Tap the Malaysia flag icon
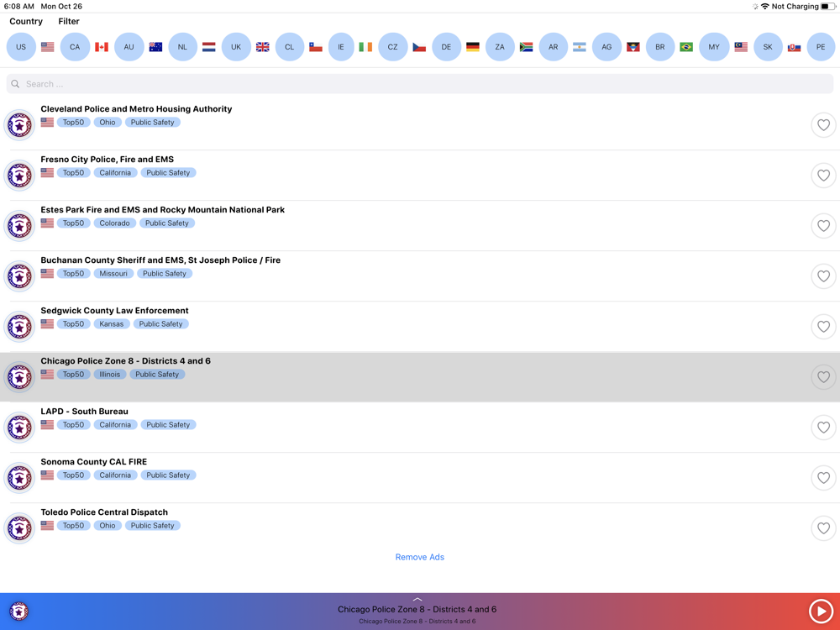The height and width of the screenshot is (630, 840). click(x=741, y=47)
